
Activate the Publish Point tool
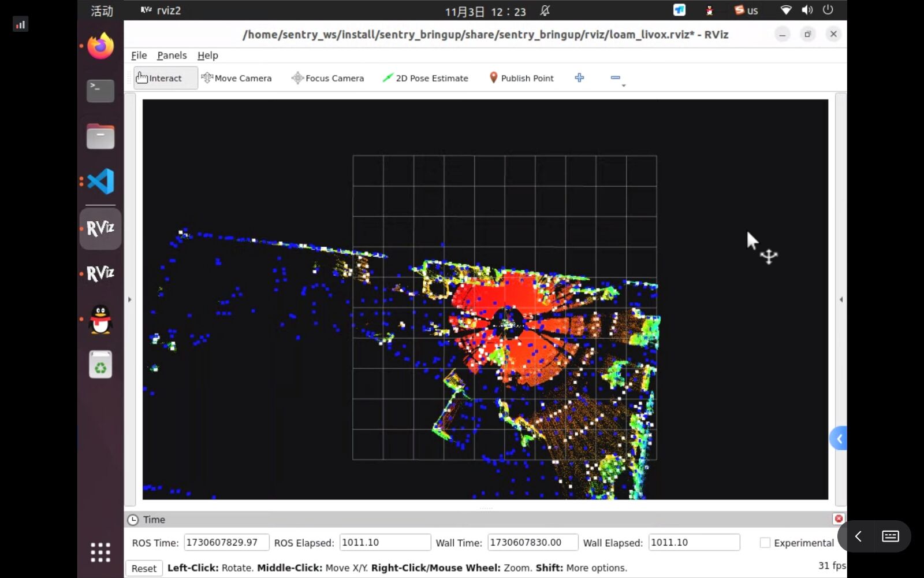[x=521, y=78]
